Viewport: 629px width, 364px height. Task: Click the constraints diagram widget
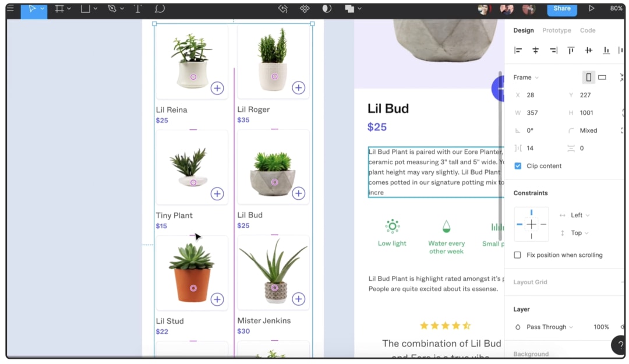click(531, 224)
